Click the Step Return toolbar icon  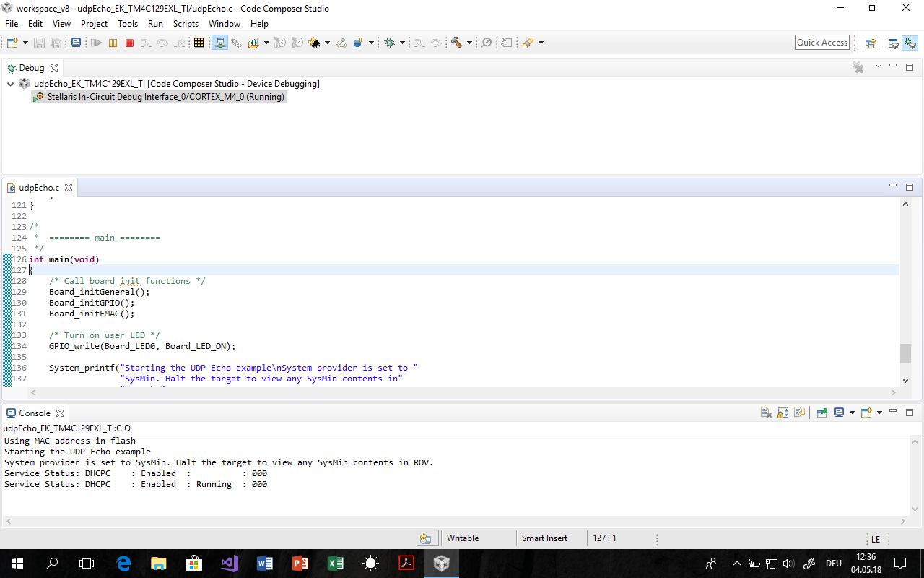click(x=180, y=43)
